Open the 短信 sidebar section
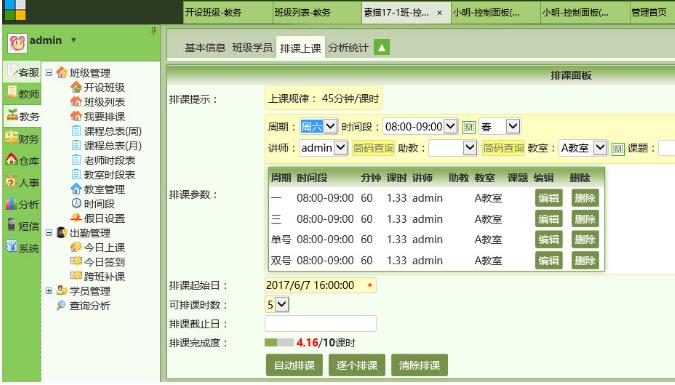The height and width of the screenshot is (385, 675). 22,226
